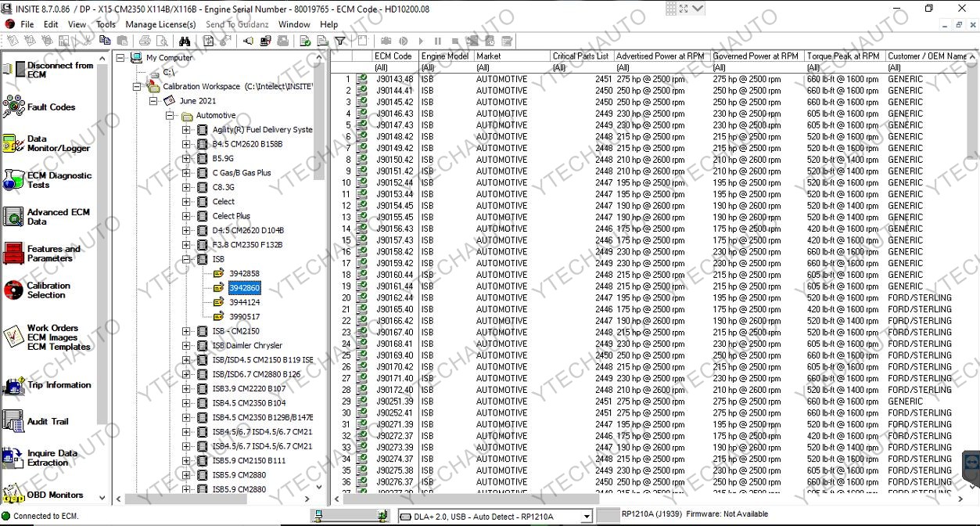Image resolution: width=980 pixels, height=526 pixels.
Task: Select calibration 3990517 in the tree
Action: coord(244,317)
